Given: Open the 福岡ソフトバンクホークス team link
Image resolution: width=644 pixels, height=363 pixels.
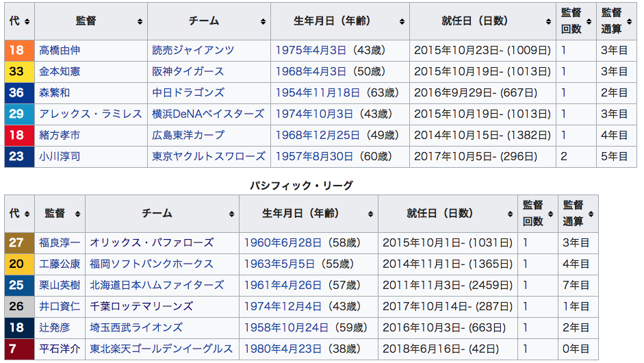Looking at the screenshot, I should [x=152, y=264].
